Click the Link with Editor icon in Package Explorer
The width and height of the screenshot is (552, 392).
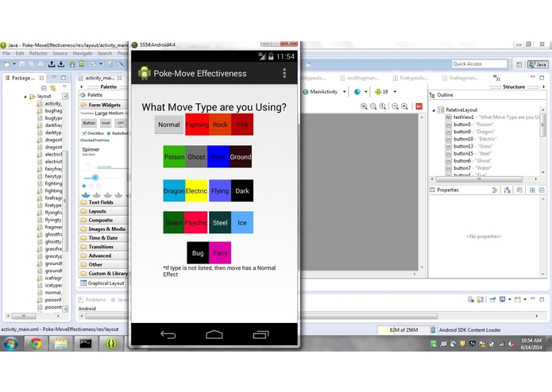53,87
